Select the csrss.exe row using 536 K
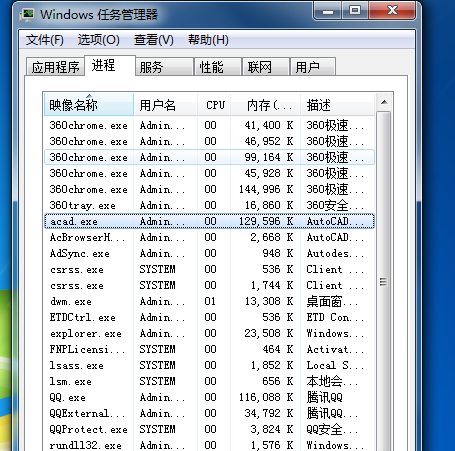Image resolution: width=455 pixels, height=451 pixels. point(209,269)
